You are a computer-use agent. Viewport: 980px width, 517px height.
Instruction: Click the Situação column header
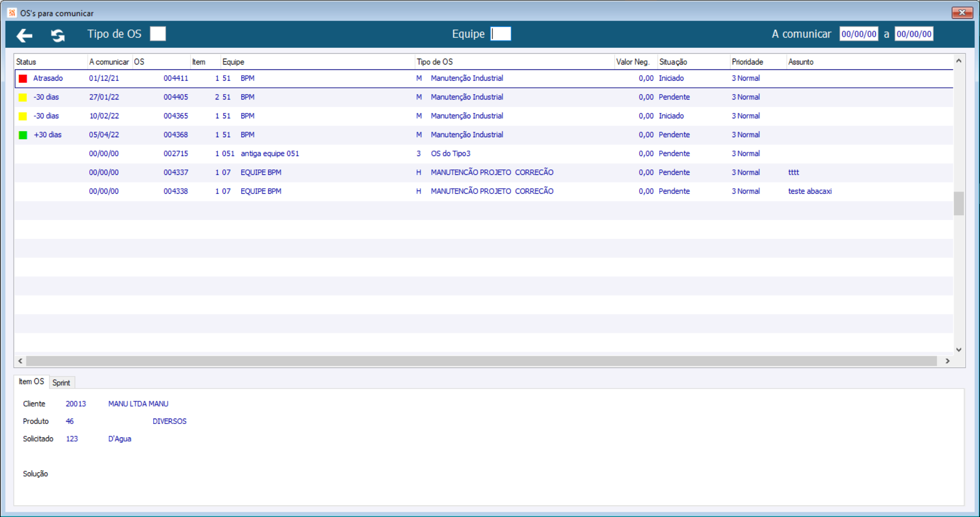694,62
